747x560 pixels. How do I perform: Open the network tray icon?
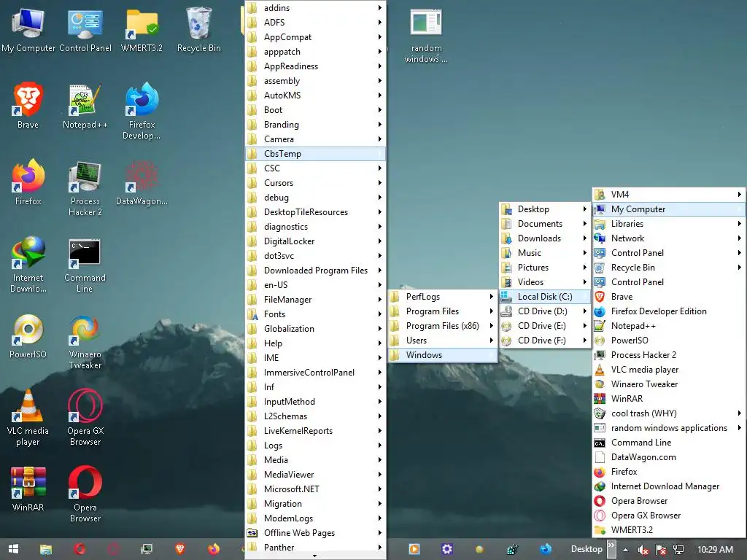click(678, 550)
